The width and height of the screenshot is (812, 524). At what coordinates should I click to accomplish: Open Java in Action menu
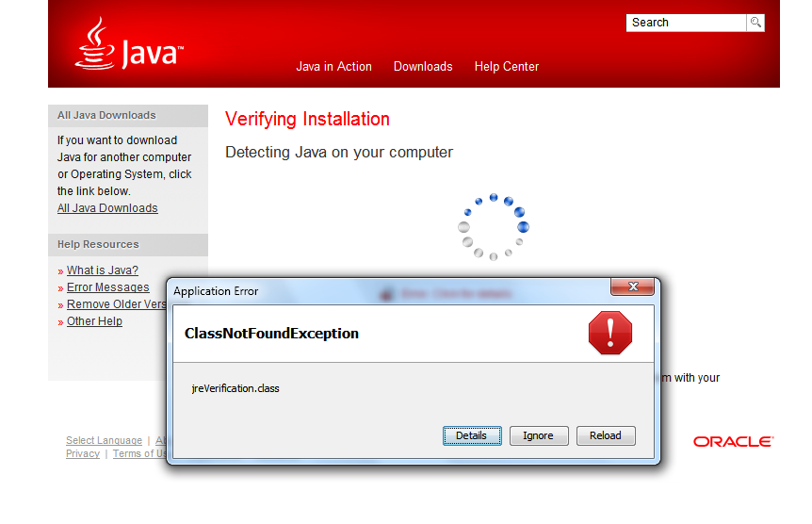[334, 66]
